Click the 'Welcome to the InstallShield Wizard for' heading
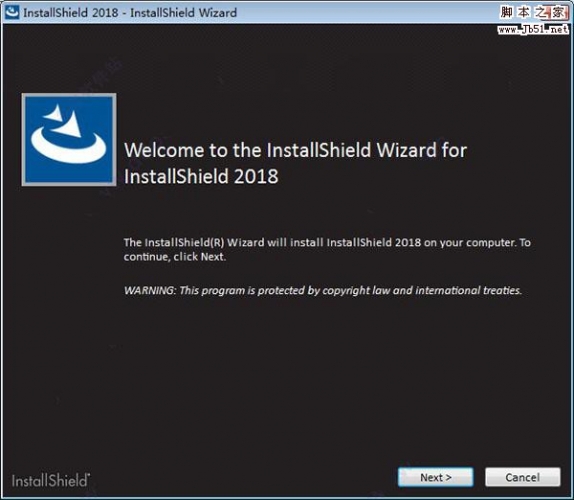574x500 pixels. tap(295, 150)
